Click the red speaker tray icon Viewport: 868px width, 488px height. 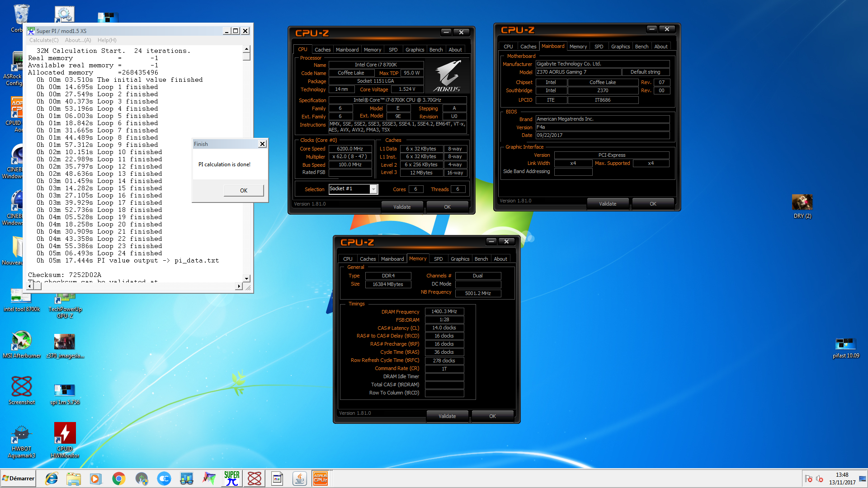819,479
